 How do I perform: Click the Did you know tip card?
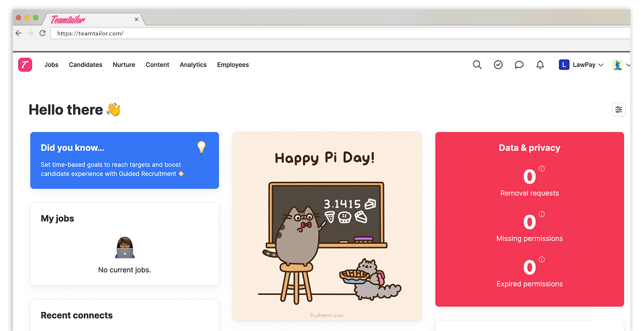pos(125,160)
